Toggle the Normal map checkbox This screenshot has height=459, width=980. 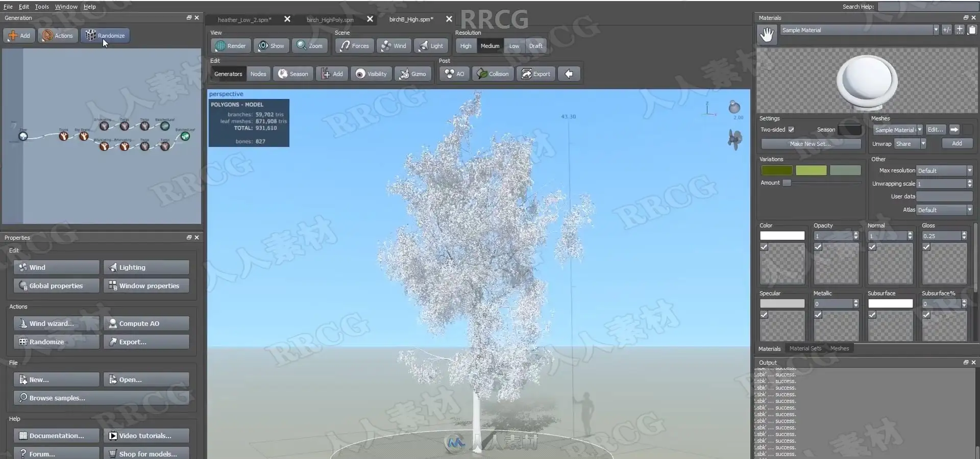(x=872, y=247)
